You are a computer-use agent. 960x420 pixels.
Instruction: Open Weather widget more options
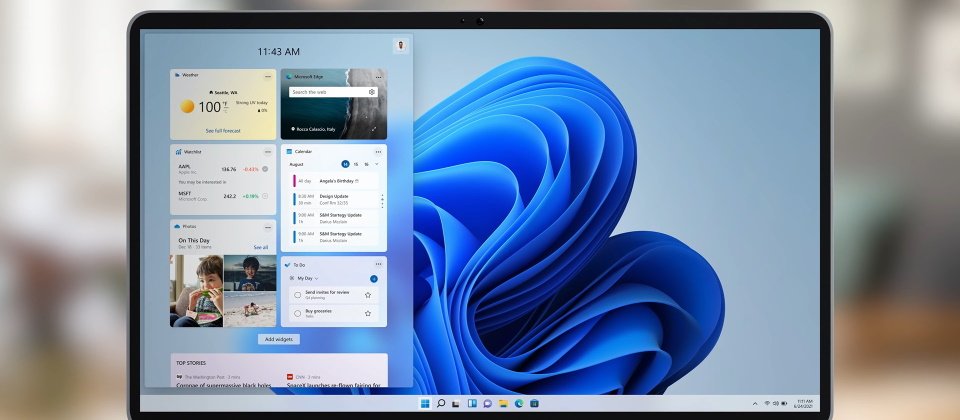pyautogui.click(x=268, y=77)
